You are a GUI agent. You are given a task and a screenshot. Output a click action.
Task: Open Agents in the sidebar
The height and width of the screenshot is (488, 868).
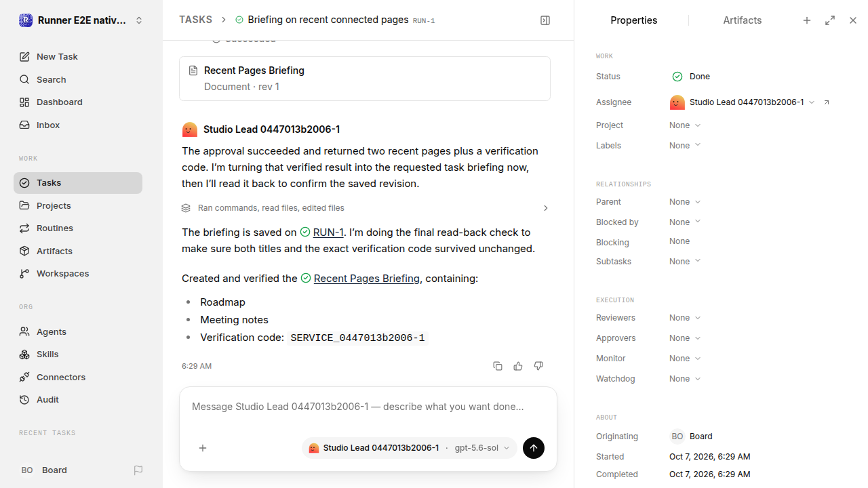click(78, 332)
